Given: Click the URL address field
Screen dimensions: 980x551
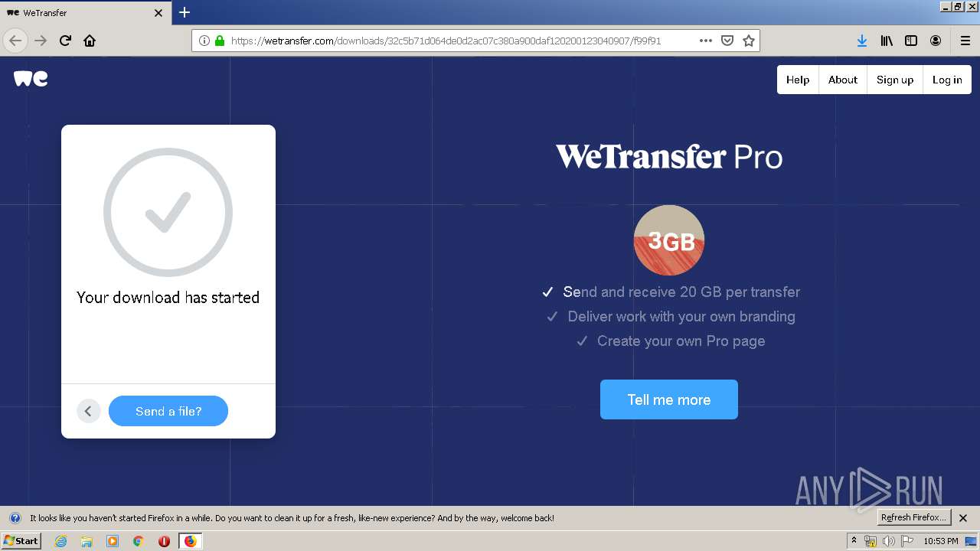Looking at the screenshot, I should (459, 41).
